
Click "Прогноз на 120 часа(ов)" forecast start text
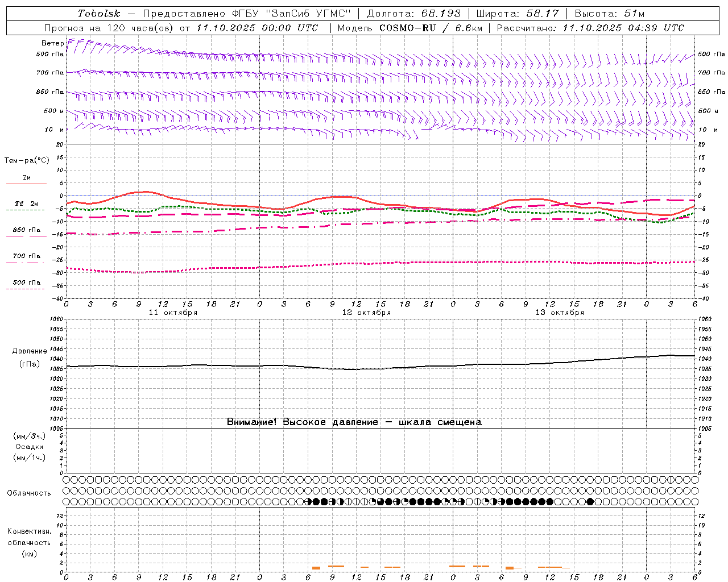110,28
